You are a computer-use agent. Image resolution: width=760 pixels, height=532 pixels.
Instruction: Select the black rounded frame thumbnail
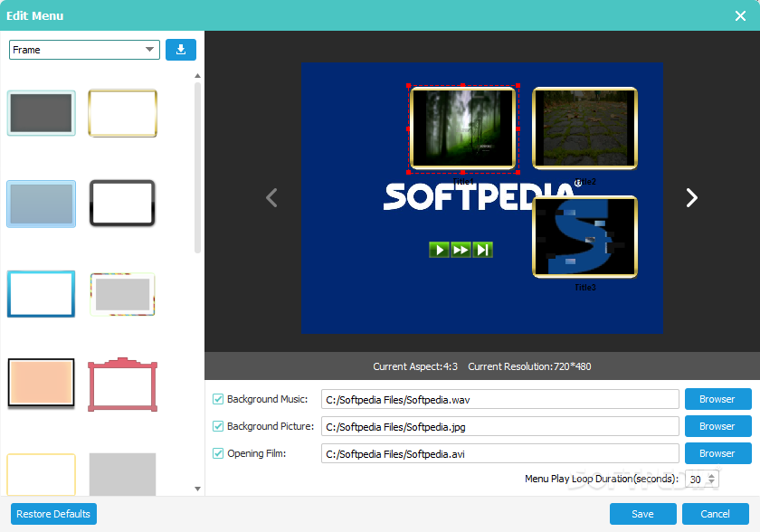pos(123,203)
